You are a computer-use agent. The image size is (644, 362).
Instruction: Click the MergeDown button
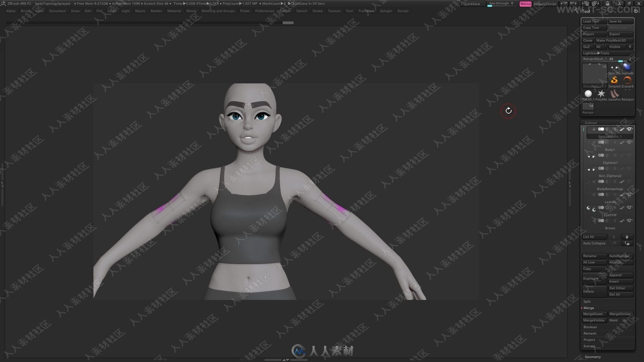(x=594, y=314)
